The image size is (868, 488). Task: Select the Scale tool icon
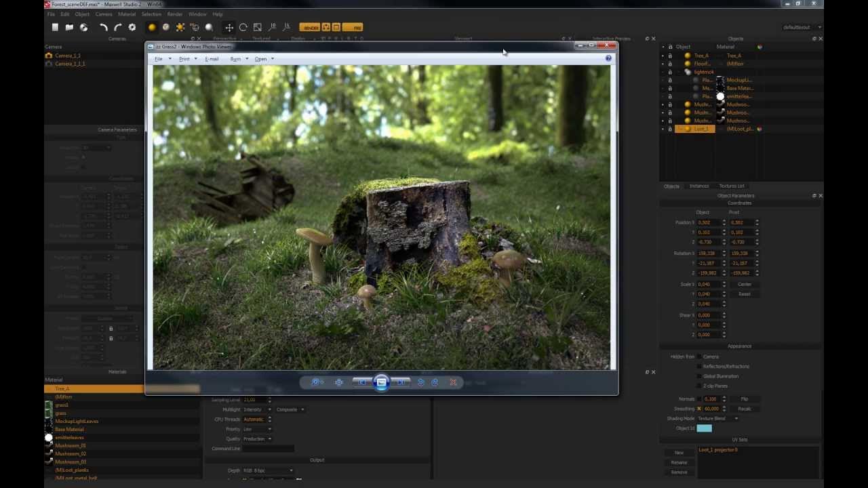click(258, 27)
